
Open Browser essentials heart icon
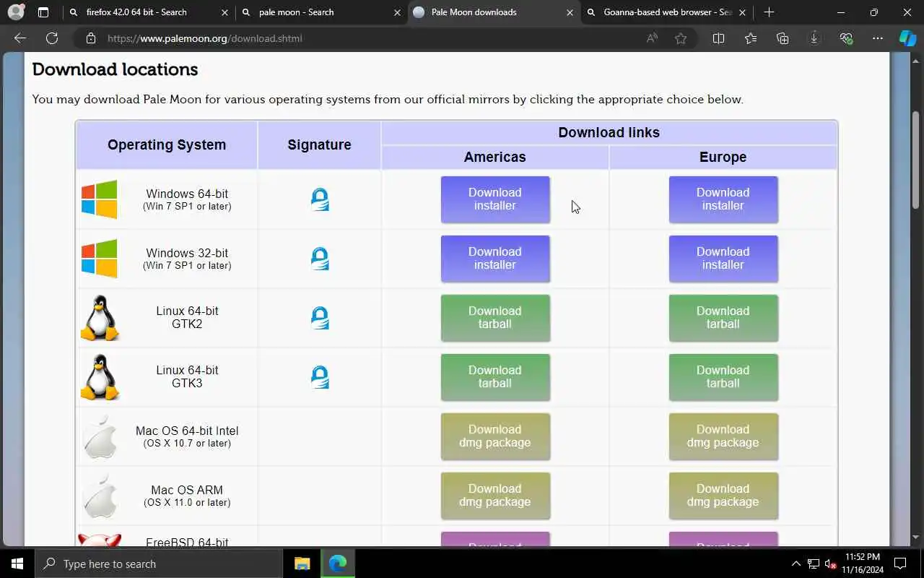coord(846,38)
